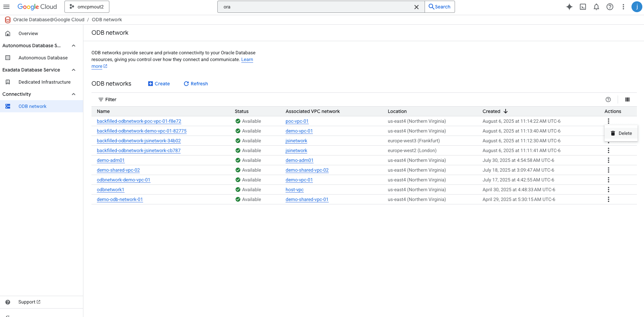Open actions menu for demo-odb-network-01 row

click(608, 199)
